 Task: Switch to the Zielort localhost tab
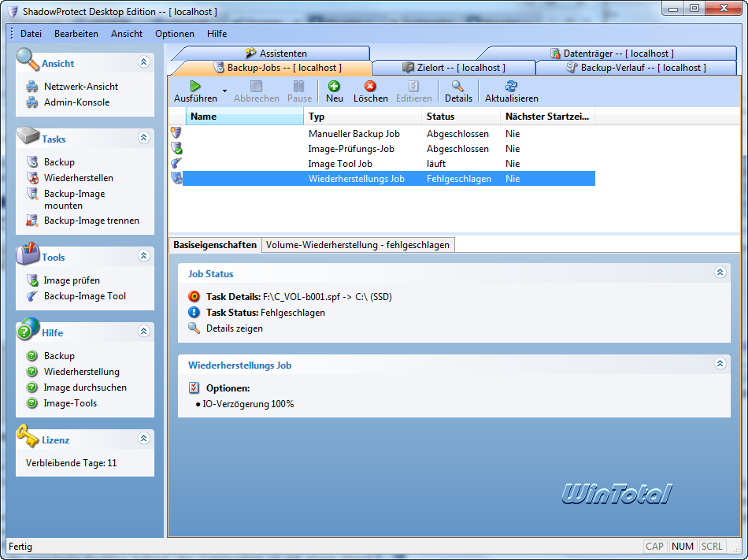pos(454,68)
